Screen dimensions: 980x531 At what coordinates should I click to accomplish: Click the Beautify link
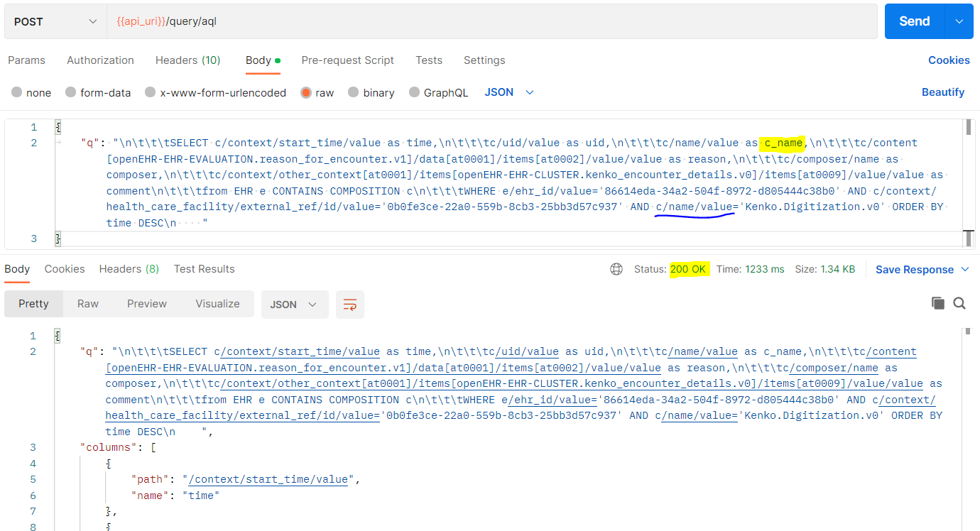pyautogui.click(x=944, y=92)
